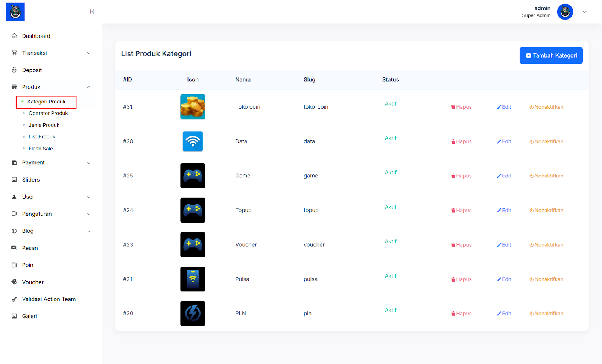The height and width of the screenshot is (364, 602).
Task: Delete the Game category with Hapus
Action: [461, 176]
